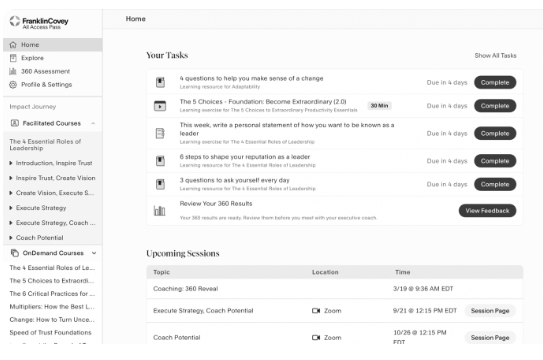Click the Review Your 360 Results chart icon
The image size is (543, 360).
pos(160,210)
